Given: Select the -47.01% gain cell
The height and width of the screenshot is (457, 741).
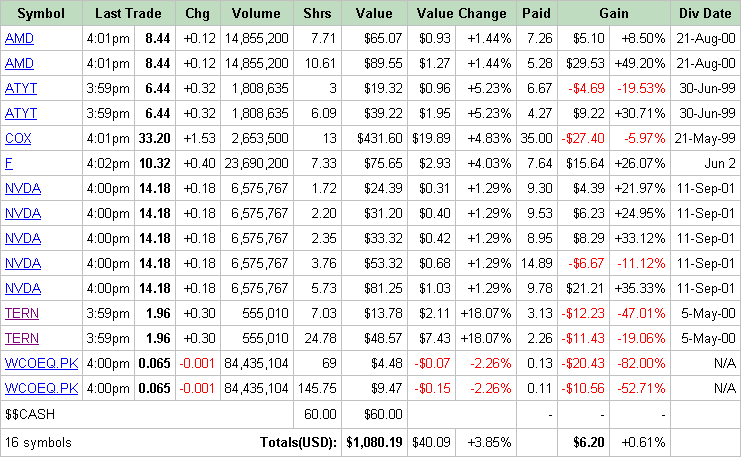Looking at the screenshot, I should point(641,314).
